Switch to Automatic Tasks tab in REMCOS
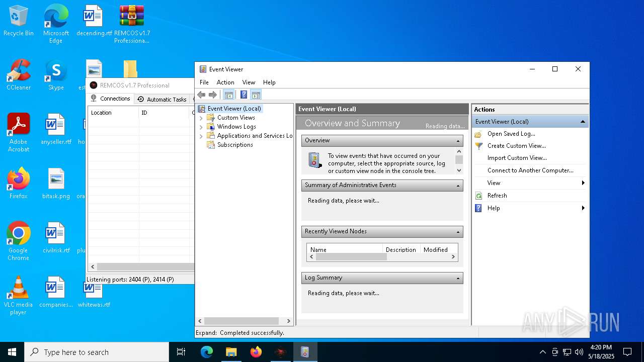This screenshot has width=644, height=362. pos(162,99)
